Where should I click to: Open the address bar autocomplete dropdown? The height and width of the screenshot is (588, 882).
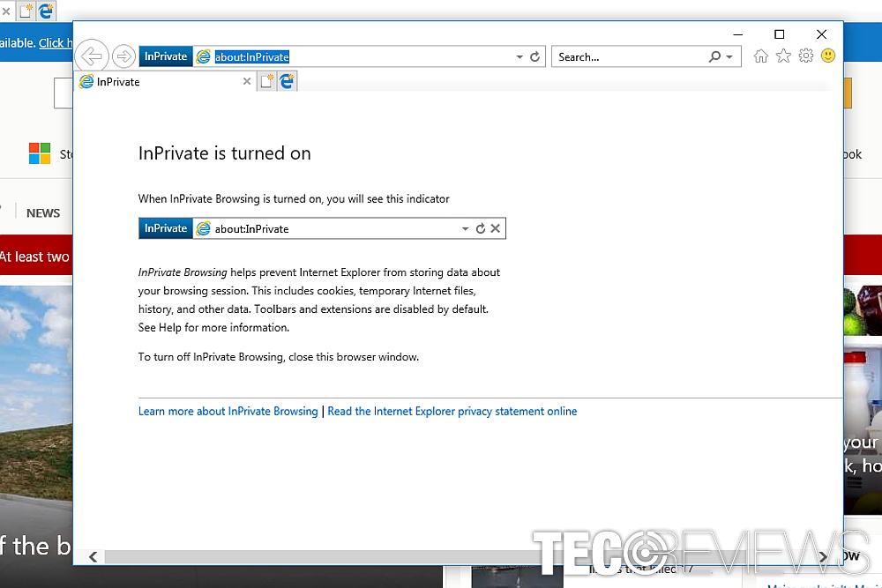pyautogui.click(x=519, y=56)
